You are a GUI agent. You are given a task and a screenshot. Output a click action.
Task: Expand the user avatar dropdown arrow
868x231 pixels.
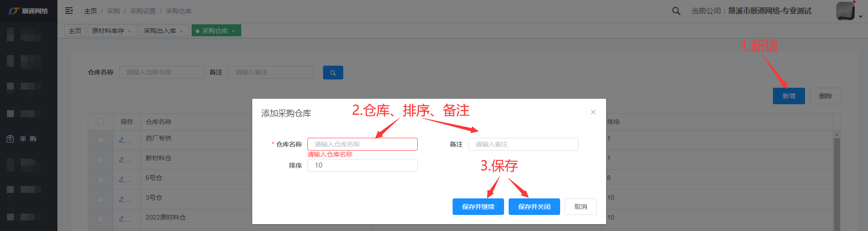coord(861,17)
